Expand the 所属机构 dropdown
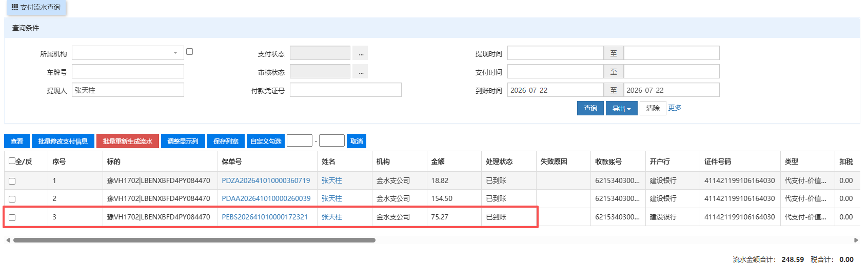Screen dimensions: 868x263 pos(128,53)
